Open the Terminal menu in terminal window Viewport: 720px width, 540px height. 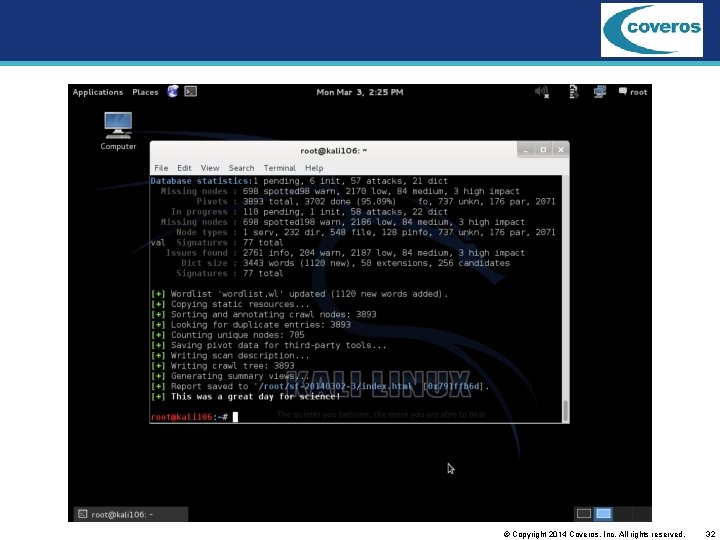(279, 168)
